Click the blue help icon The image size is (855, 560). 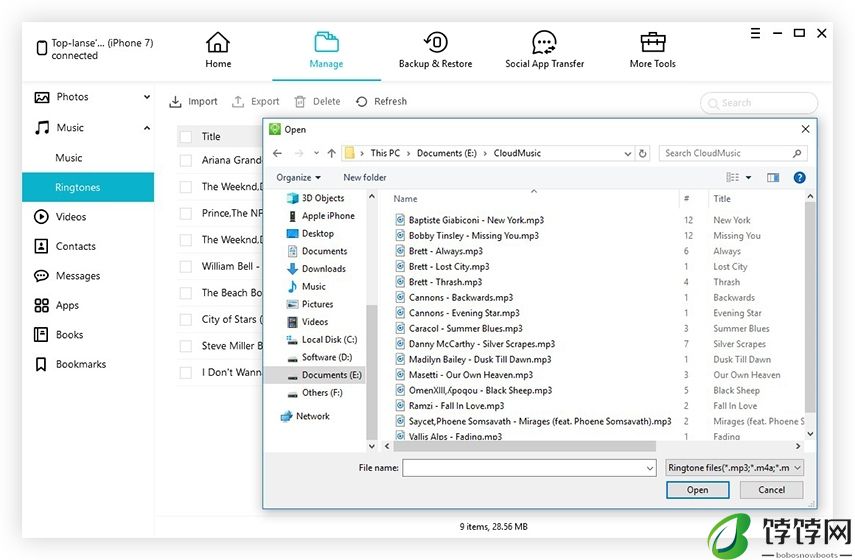coord(799,177)
